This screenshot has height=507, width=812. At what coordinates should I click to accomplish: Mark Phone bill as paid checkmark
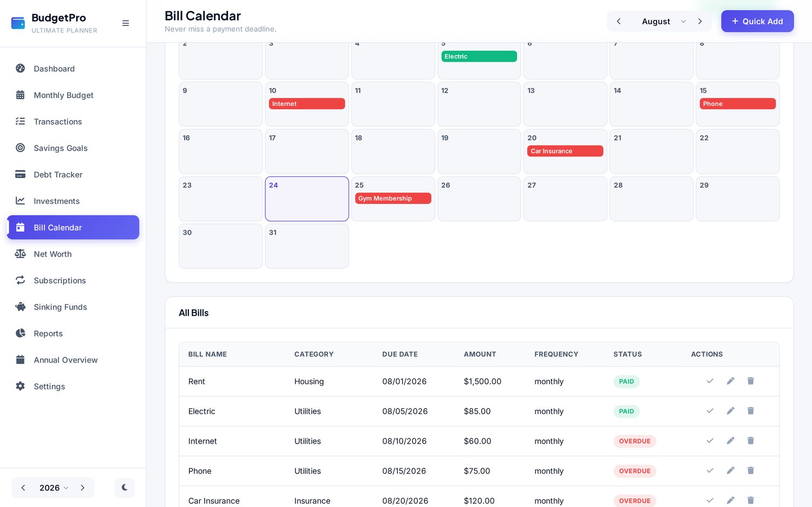(x=710, y=470)
